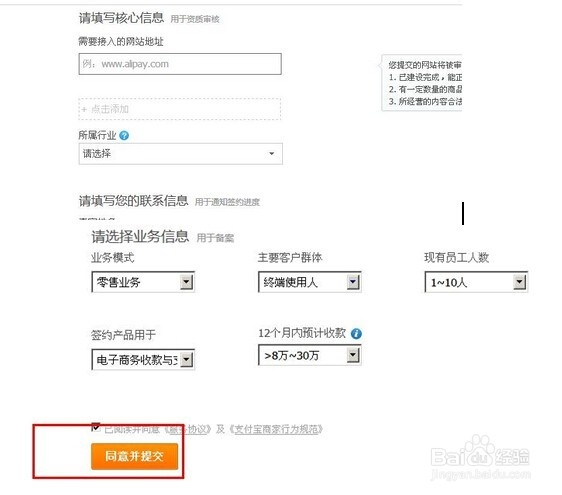Viewport: 562px width, 495px height.
Task: Click the '现有员工人数' label
Action: tap(457, 257)
